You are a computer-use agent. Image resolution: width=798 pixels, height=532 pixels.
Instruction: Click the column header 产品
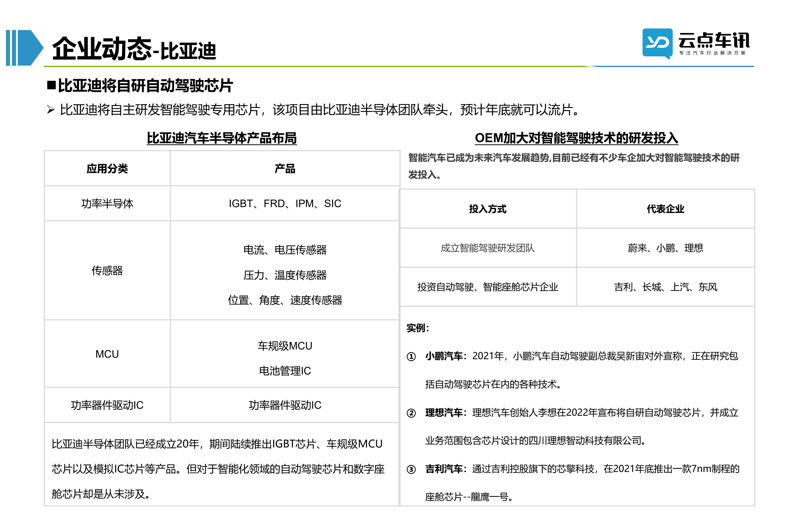pyautogui.click(x=285, y=169)
